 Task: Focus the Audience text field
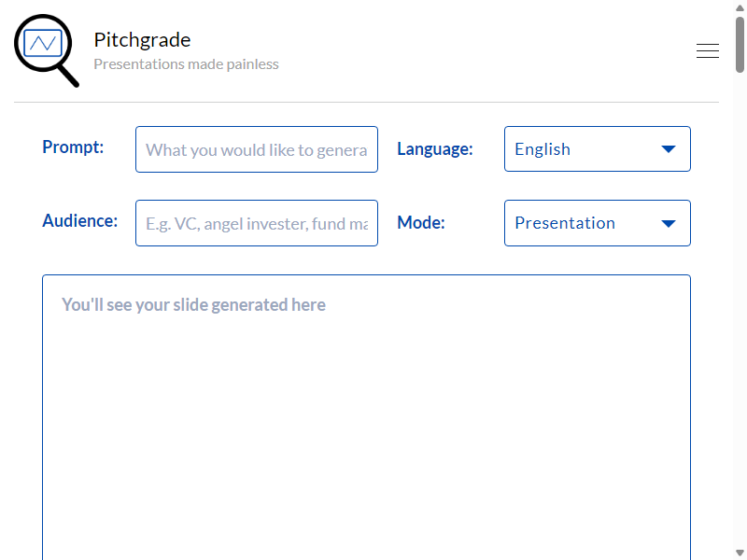pyautogui.click(x=257, y=223)
